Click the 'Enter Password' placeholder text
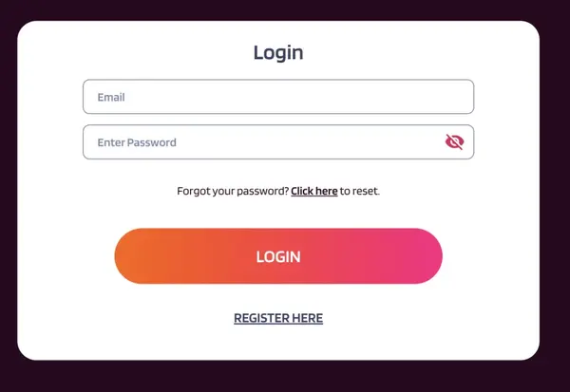The image size is (570, 392). (137, 142)
